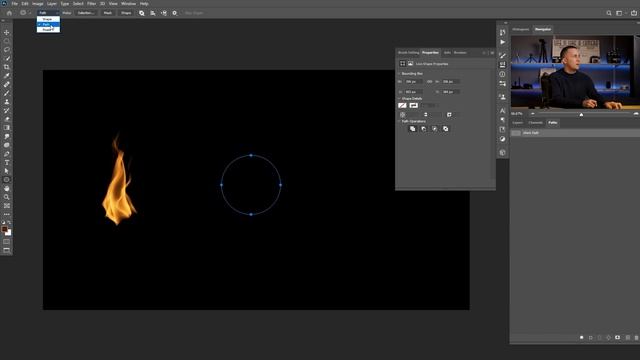Select the Ellipse shape tool
The height and width of the screenshot is (360, 640).
[x=7, y=180]
